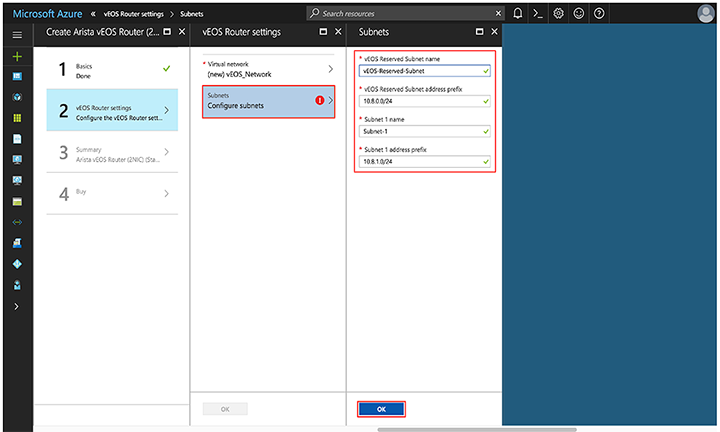Click the step 4 Buy chevron

pos(166,194)
